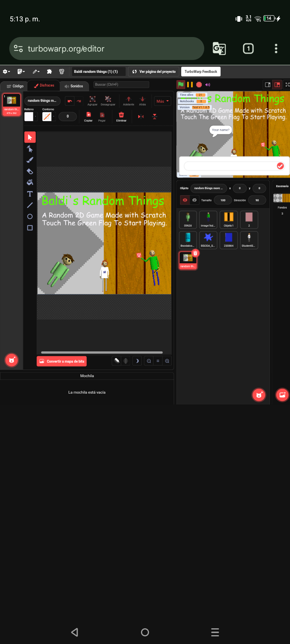This screenshot has height=644, width=290.
Task: Delete the selected random things sprite
Action: (195, 253)
